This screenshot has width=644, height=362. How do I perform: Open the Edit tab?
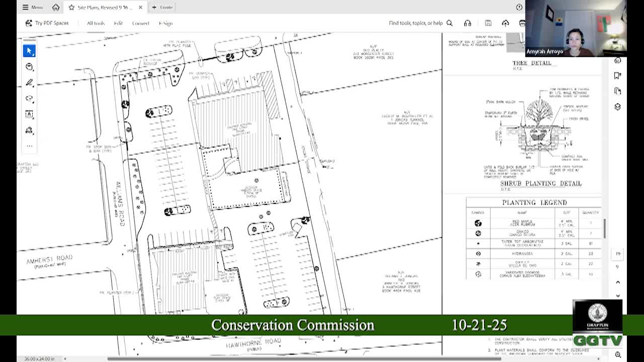click(118, 23)
